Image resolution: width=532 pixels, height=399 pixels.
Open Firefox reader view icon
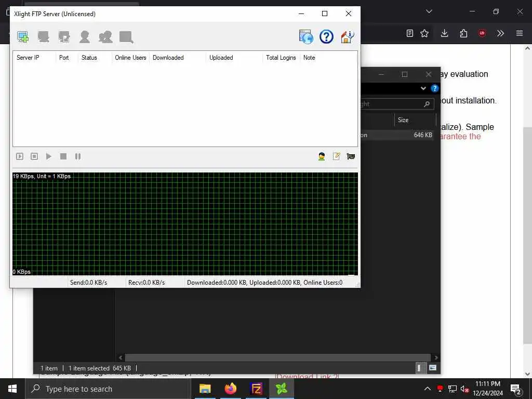click(x=410, y=33)
